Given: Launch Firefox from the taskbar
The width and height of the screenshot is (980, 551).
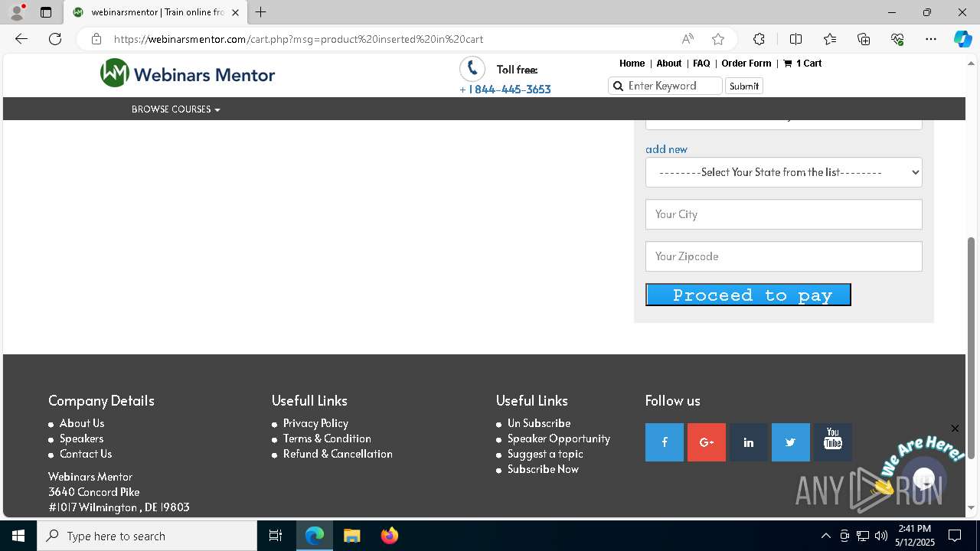Looking at the screenshot, I should click(390, 536).
